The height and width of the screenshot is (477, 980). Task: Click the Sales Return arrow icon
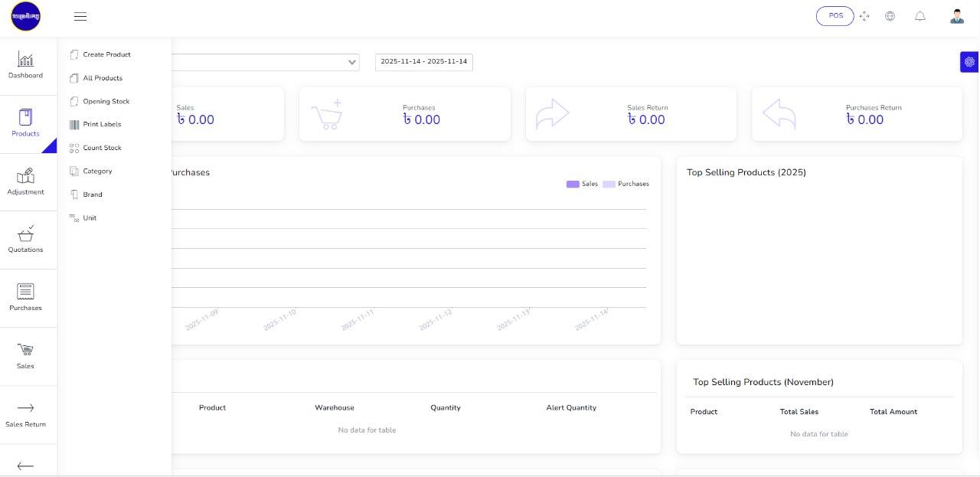coord(25,409)
